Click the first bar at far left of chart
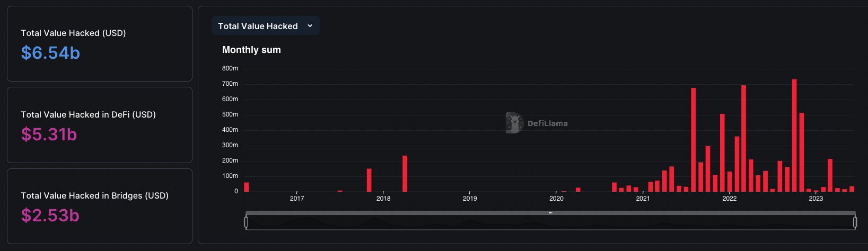This screenshot has width=868, height=251. click(x=246, y=187)
